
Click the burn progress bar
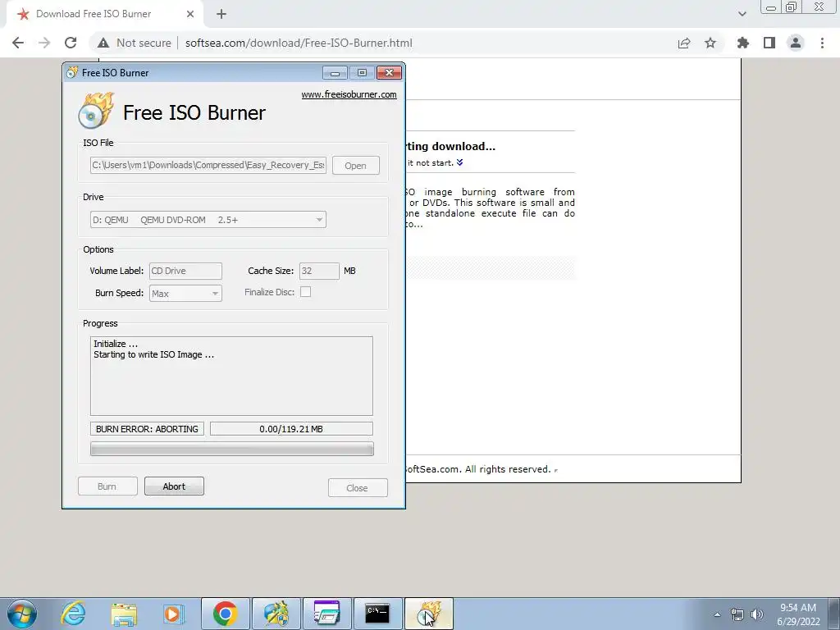pyautogui.click(x=232, y=449)
